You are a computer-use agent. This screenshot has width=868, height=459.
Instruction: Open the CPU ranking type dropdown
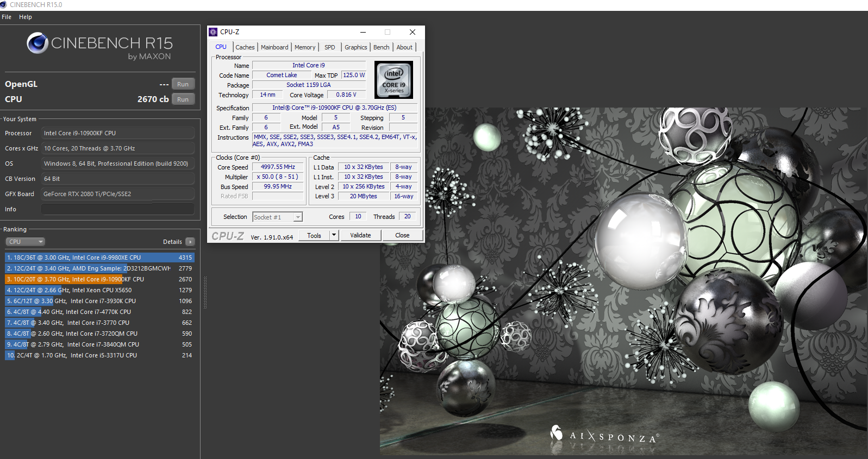pyautogui.click(x=26, y=242)
